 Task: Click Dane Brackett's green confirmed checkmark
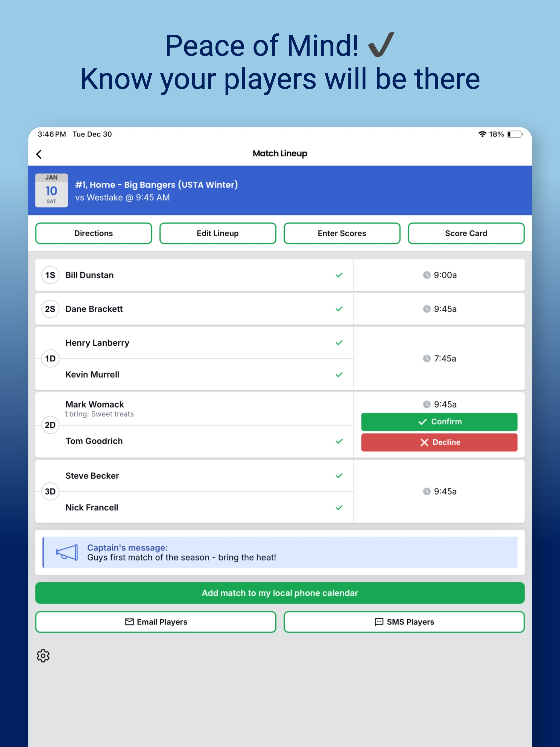[x=339, y=309]
